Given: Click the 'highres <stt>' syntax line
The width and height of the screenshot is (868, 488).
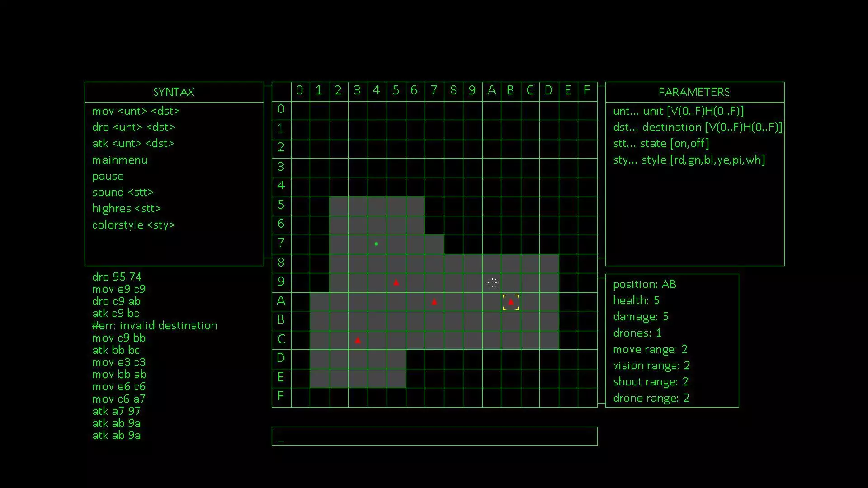Looking at the screenshot, I should click(x=127, y=209).
